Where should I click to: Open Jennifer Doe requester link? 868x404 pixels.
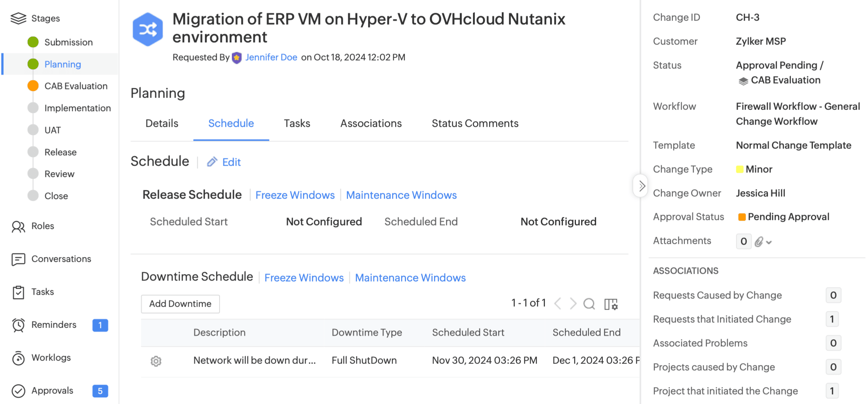point(271,57)
